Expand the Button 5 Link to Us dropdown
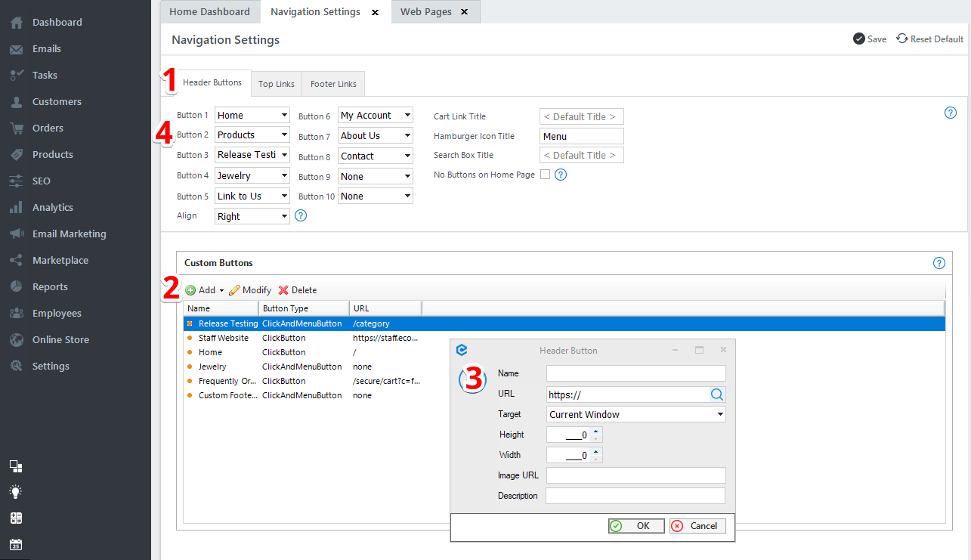 point(252,196)
